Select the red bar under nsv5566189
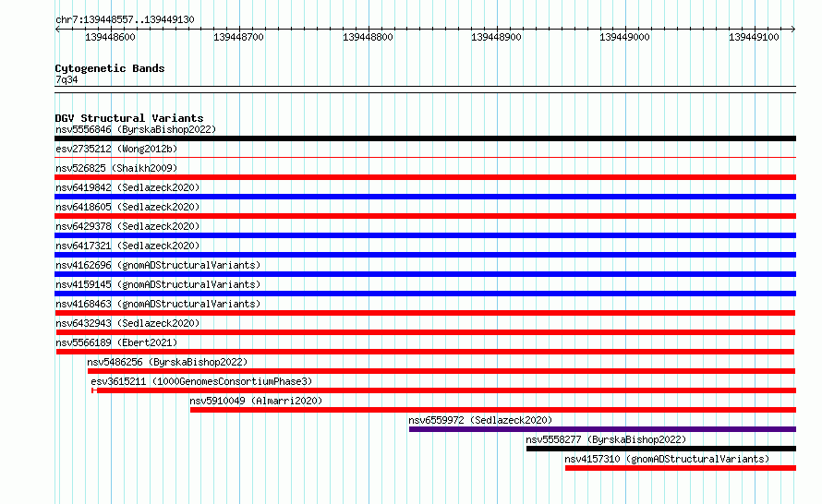This screenshot has width=822, height=504. coord(425,352)
